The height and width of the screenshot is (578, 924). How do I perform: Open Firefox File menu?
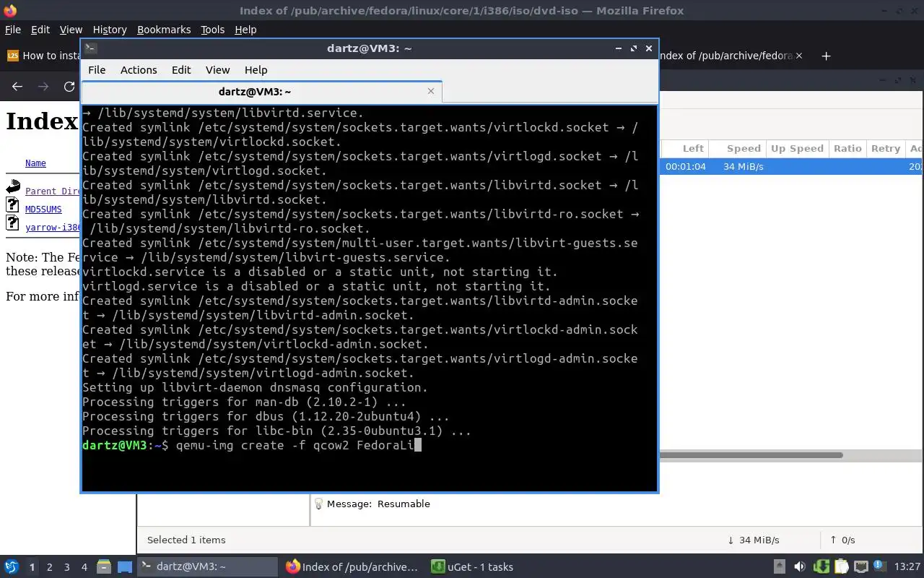pyautogui.click(x=13, y=30)
